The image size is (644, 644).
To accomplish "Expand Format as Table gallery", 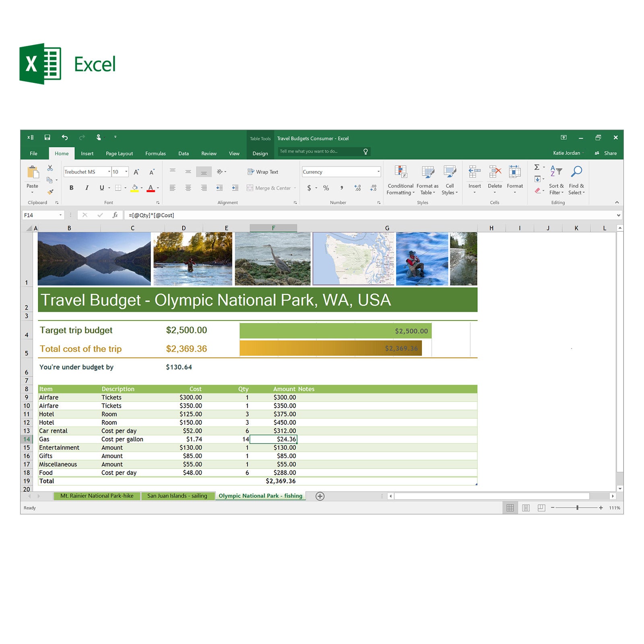I will 427,180.
